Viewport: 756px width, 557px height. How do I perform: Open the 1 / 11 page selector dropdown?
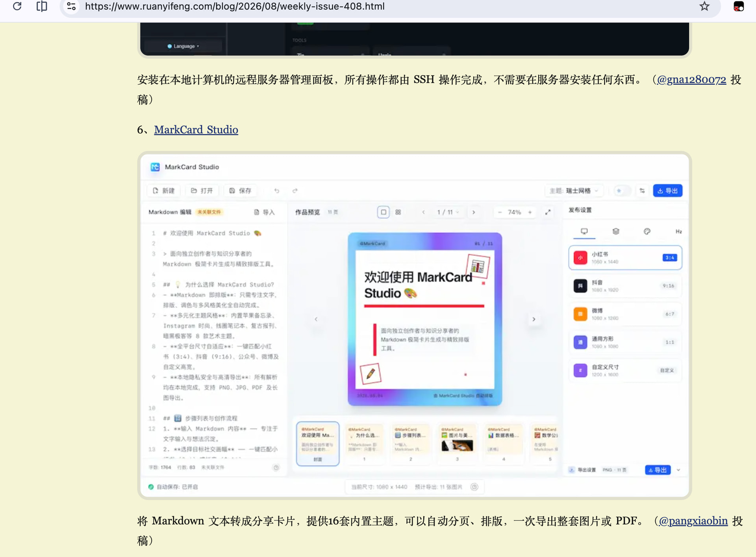tap(448, 212)
